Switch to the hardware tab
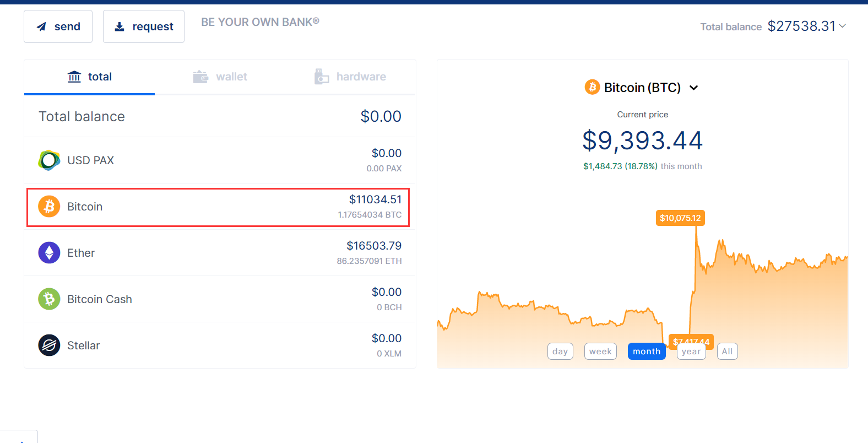Image resolution: width=868 pixels, height=443 pixels. (x=350, y=76)
